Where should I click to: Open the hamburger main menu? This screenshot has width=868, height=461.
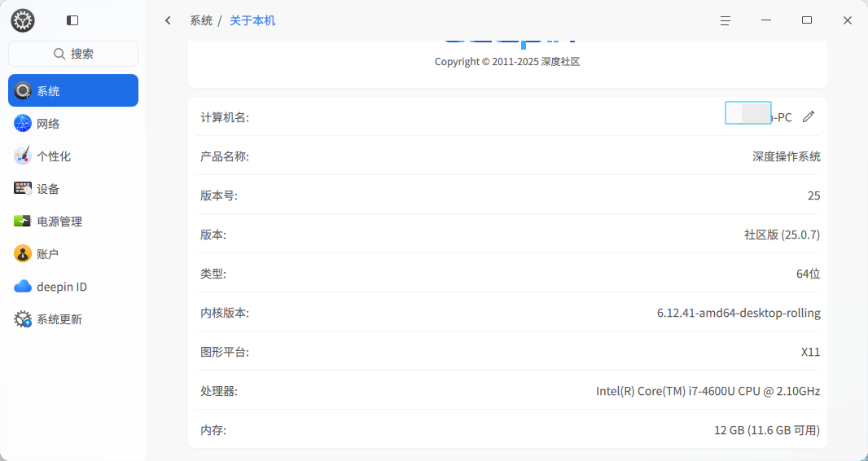coord(726,20)
